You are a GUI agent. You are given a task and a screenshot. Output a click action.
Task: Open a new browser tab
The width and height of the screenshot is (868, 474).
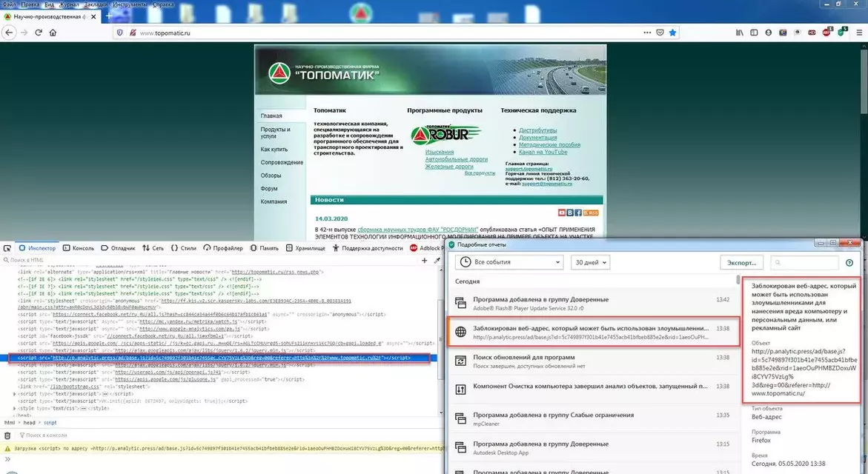[108, 16]
